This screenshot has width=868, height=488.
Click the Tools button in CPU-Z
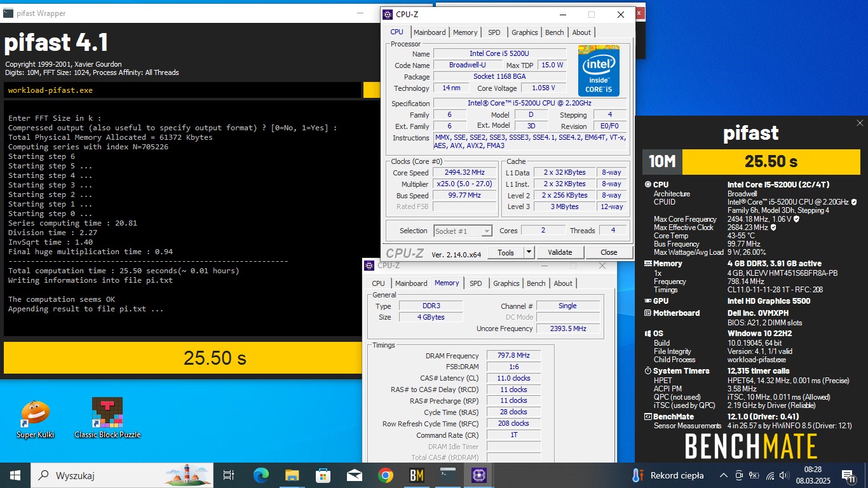click(x=506, y=252)
